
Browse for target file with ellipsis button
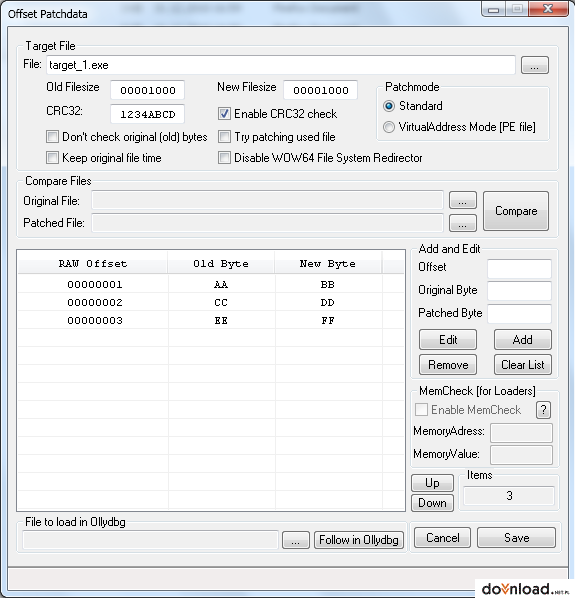coord(535,65)
